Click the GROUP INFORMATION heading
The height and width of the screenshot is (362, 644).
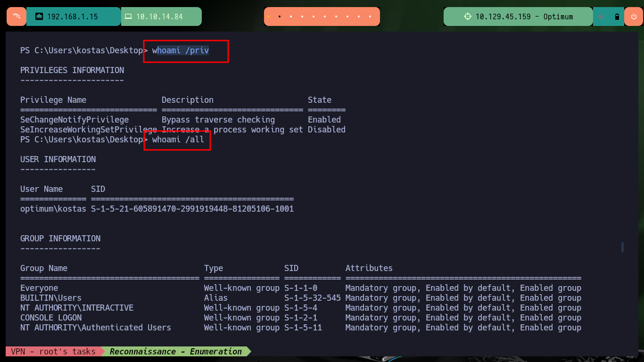[x=60, y=239]
